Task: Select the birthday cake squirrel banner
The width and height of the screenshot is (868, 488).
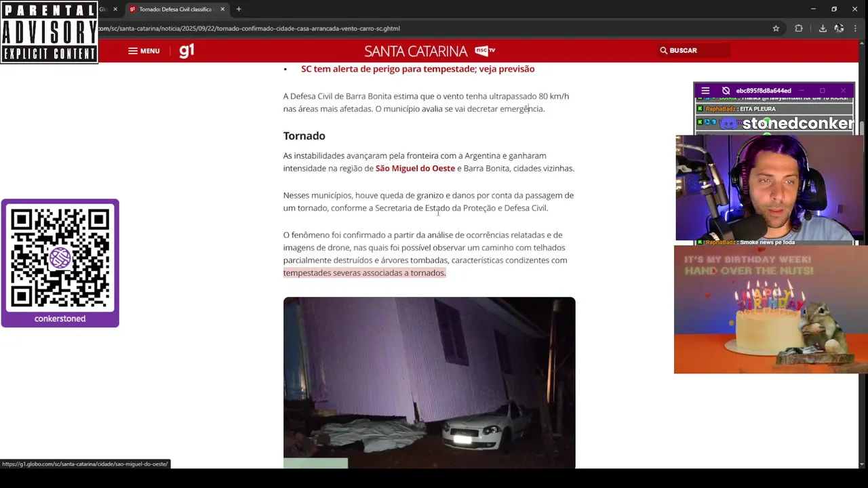Action: (x=770, y=310)
